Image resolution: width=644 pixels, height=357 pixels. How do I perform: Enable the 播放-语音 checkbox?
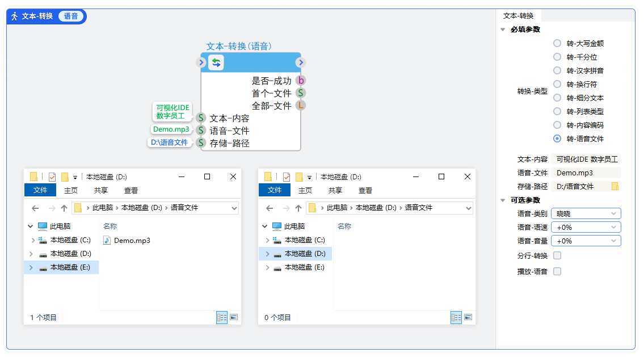click(x=557, y=271)
